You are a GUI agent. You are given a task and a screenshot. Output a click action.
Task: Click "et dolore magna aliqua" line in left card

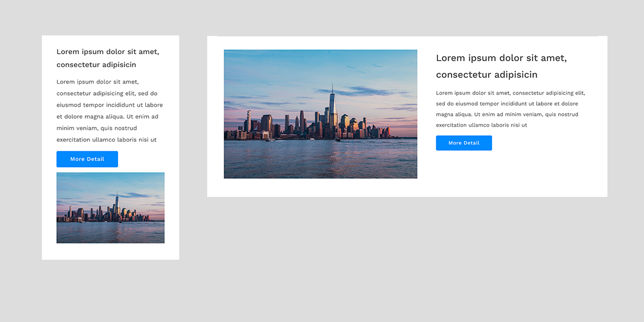(107, 116)
